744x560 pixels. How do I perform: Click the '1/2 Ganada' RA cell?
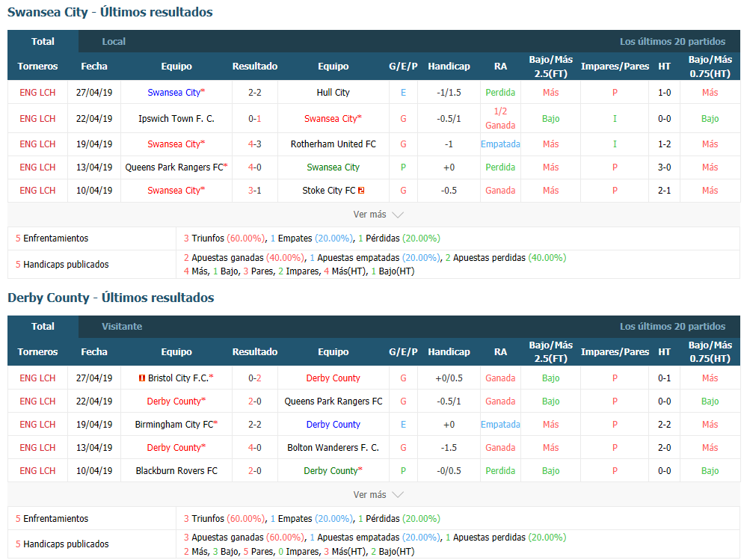click(x=500, y=118)
